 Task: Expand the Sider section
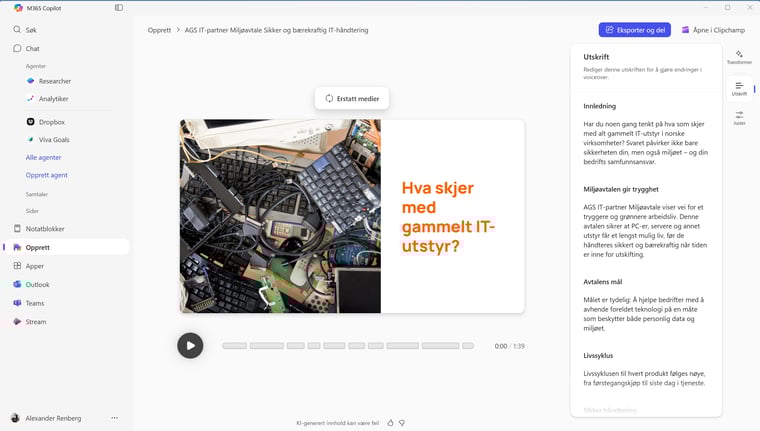tap(32, 211)
